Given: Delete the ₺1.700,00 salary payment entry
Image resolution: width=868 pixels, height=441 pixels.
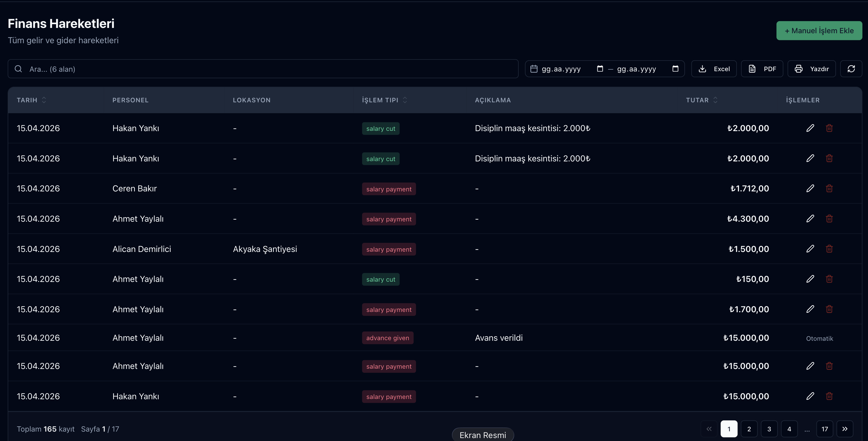Looking at the screenshot, I should pyautogui.click(x=829, y=309).
